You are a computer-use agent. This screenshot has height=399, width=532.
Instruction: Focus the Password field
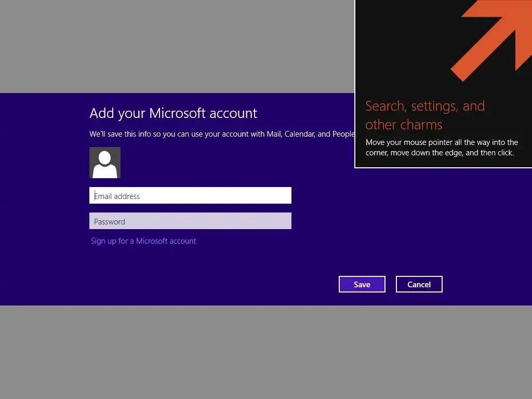point(190,221)
